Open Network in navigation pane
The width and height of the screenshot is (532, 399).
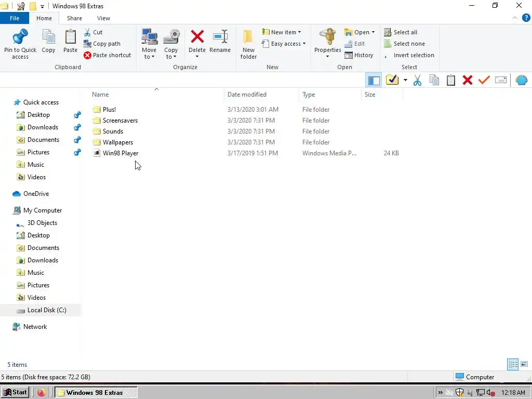35,327
